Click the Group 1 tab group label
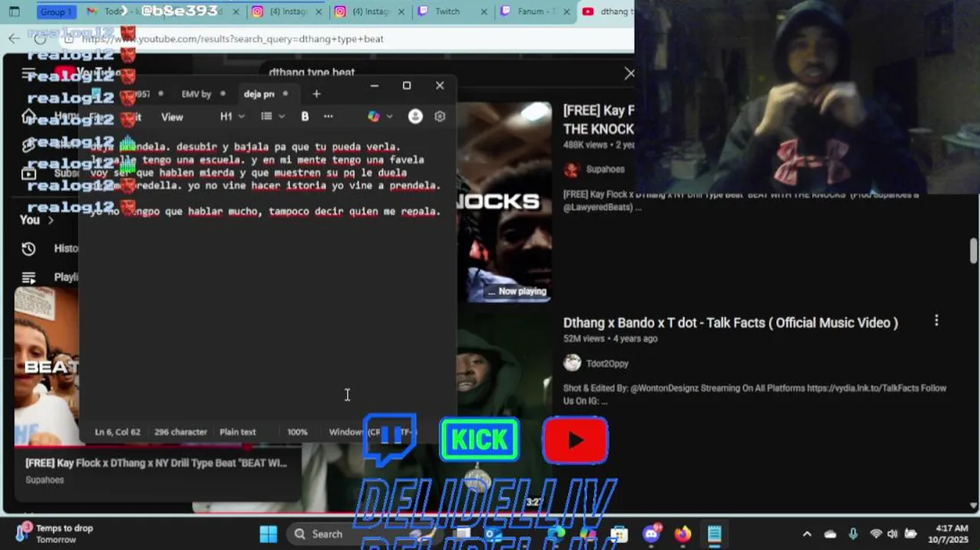 point(56,11)
